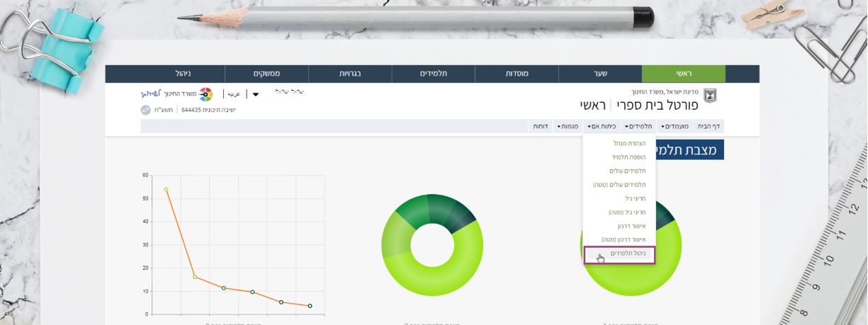Viewport: 868px width, 325px height.
Task: Expand the מגמות dropdown menu
Action: pyautogui.click(x=569, y=126)
